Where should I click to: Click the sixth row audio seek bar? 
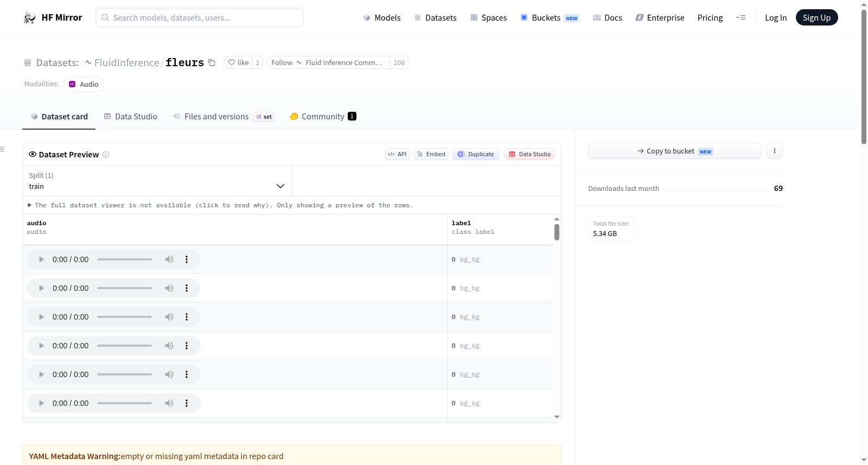124,404
